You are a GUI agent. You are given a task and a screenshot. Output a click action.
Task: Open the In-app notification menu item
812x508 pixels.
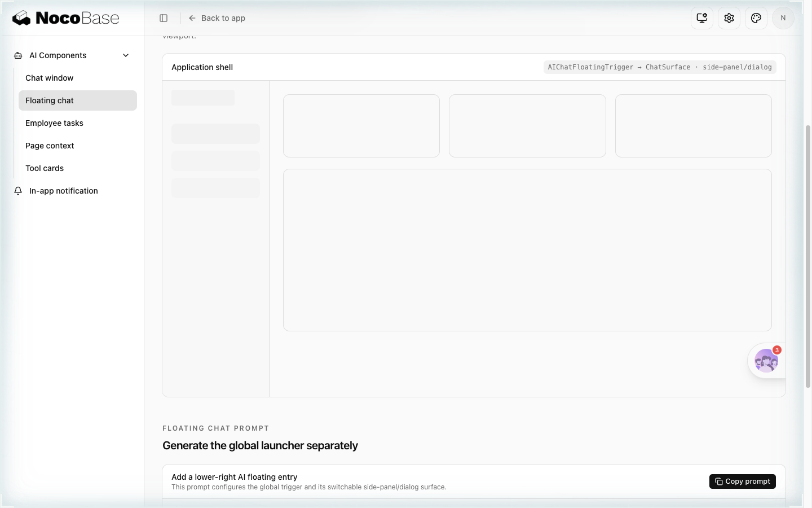72,191
